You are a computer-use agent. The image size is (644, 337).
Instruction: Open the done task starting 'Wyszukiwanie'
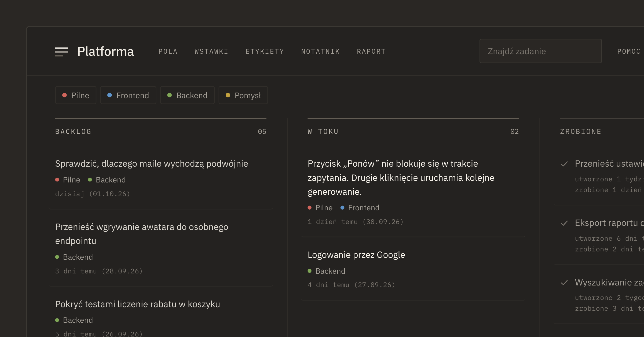(609, 282)
